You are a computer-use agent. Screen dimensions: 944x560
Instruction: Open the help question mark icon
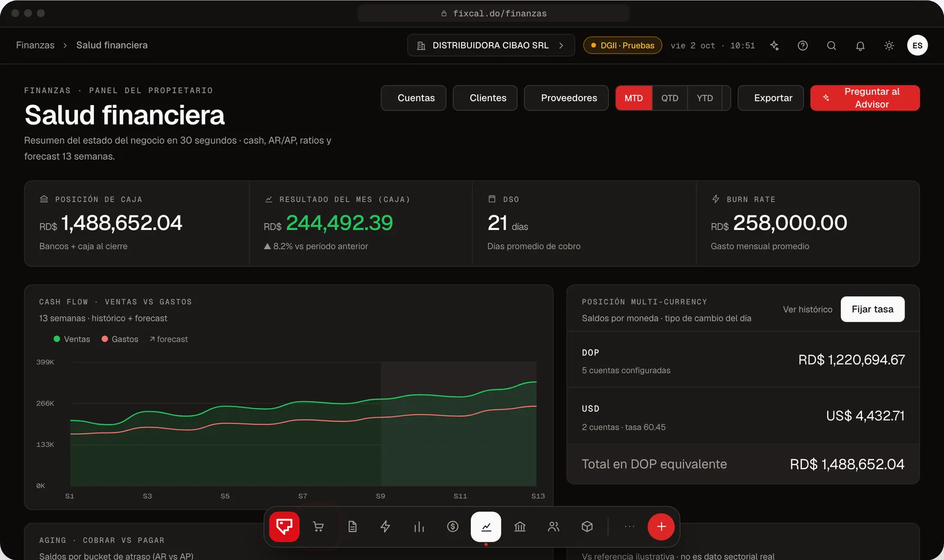coord(803,45)
